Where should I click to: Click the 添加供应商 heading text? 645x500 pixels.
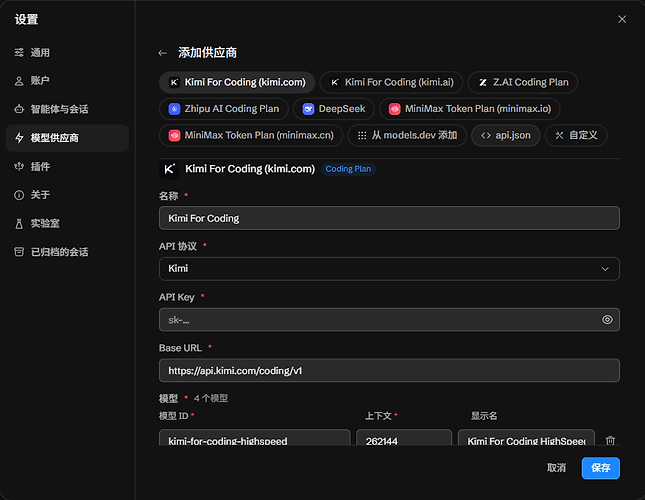coord(207,53)
